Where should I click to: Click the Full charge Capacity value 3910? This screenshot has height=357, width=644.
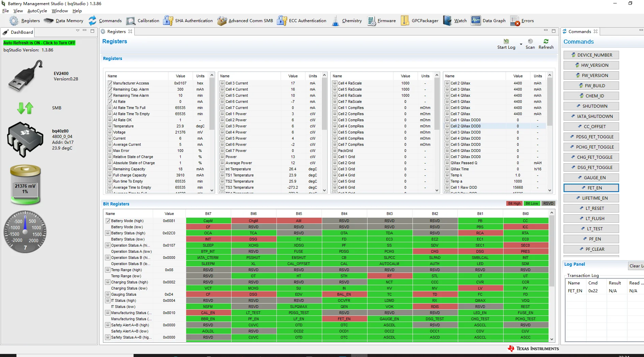pyautogui.click(x=180, y=175)
